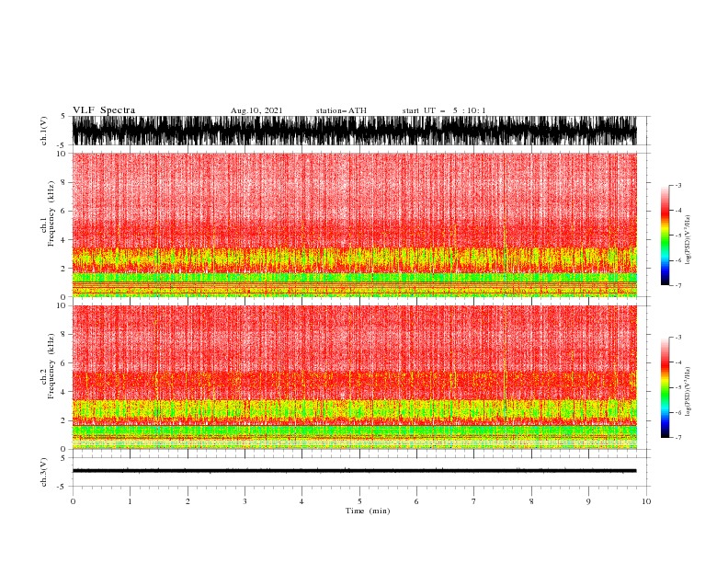The width and height of the screenshot is (728, 563).
Task: Click time-axis tick label "3"
Action: [245, 501]
